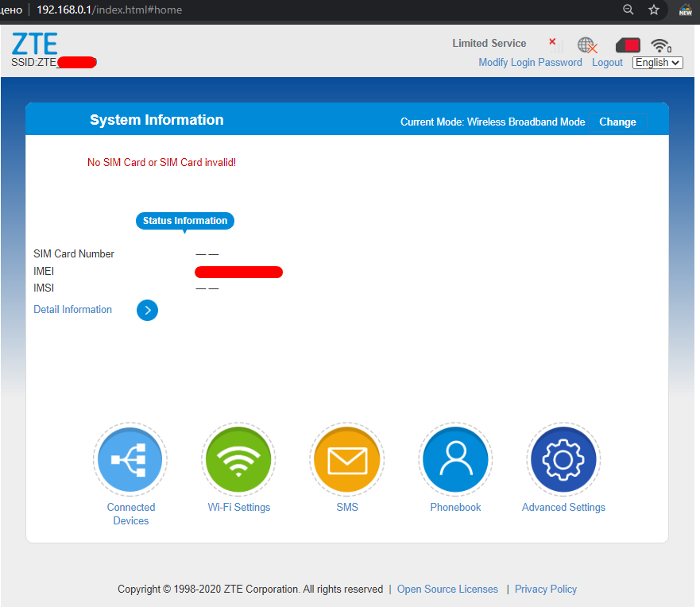Viewport: 700px width, 607px height.
Task: Expand the English language dropdown
Action: [657, 63]
